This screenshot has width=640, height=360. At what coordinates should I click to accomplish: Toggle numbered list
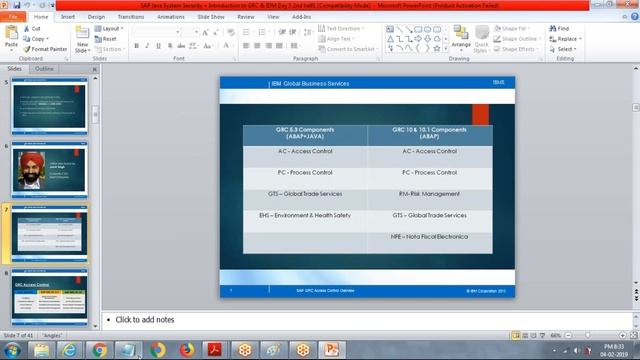[x=263, y=32]
